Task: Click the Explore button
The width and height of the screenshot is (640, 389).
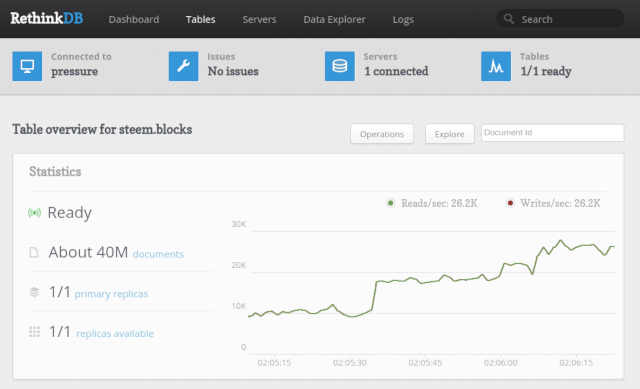Action: (x=449, y=134)
